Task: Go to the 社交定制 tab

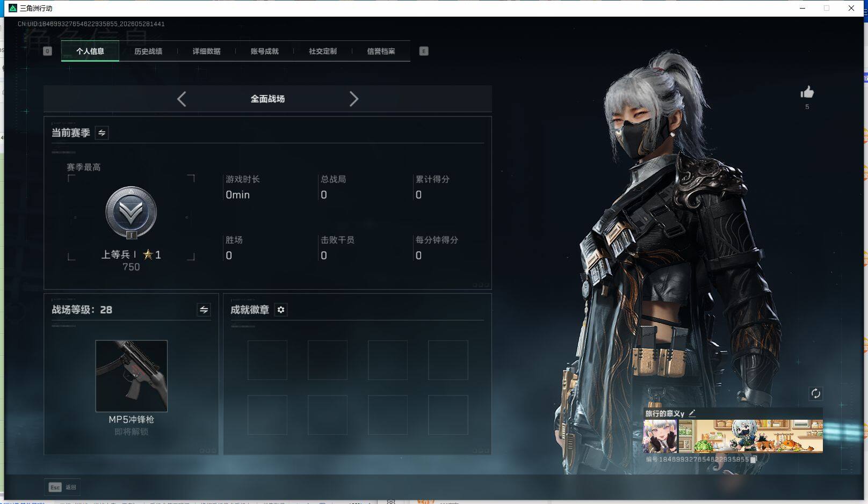Action: [323, 51]
